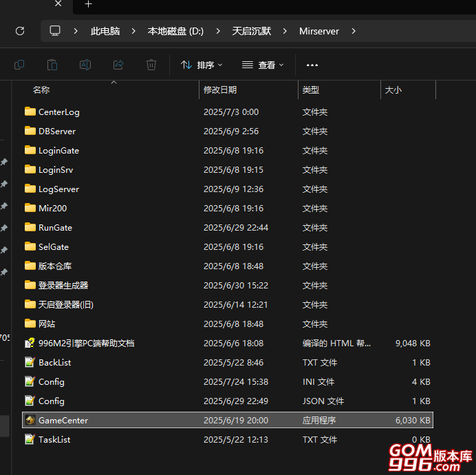Click the Delete trash icon
The image size is (476, 475).
pos(151,65)
